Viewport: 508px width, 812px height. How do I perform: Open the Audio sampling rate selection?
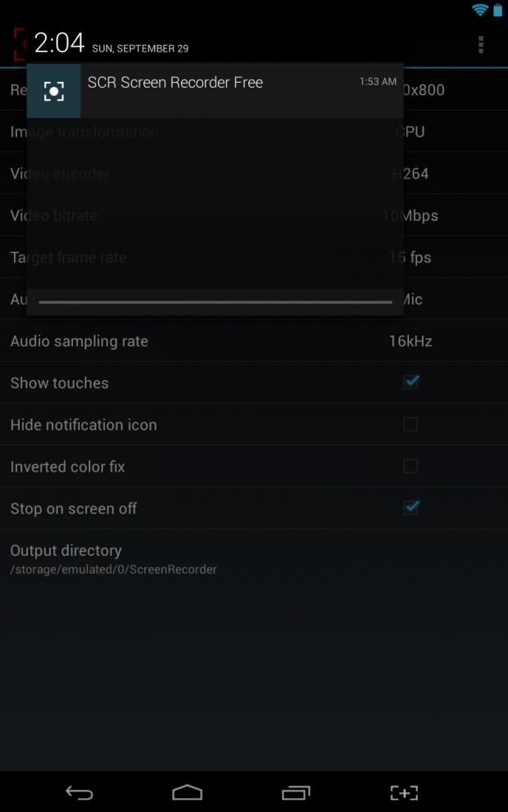click(254, 341)
